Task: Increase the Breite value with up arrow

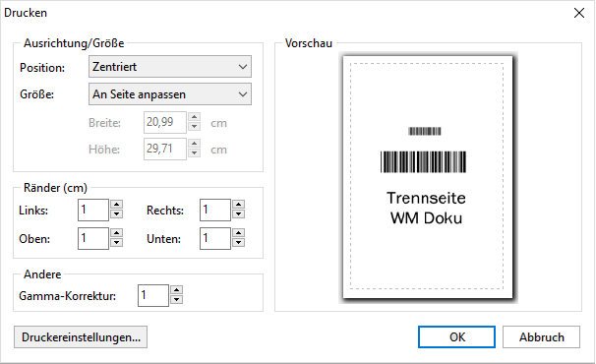Action: pyautogui.click(x=194, y=117)
